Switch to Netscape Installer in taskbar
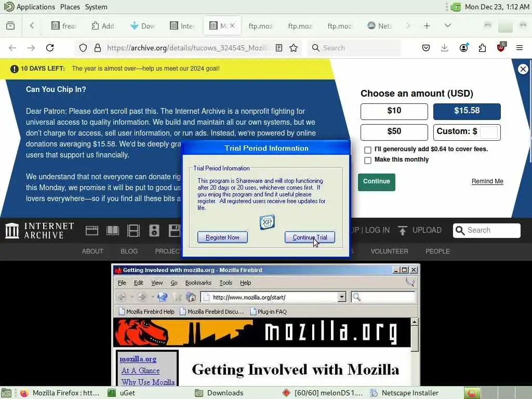This screenshot has height=399, width=532. [405, 393]
